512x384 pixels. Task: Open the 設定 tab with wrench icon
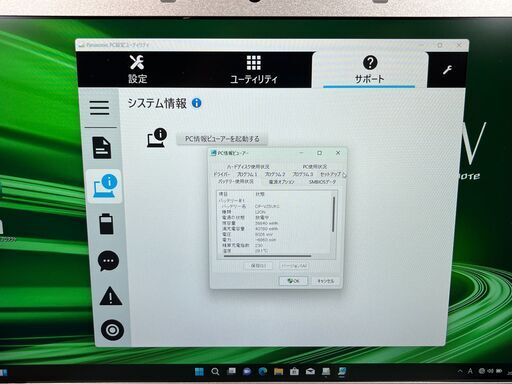coord(137,69)
